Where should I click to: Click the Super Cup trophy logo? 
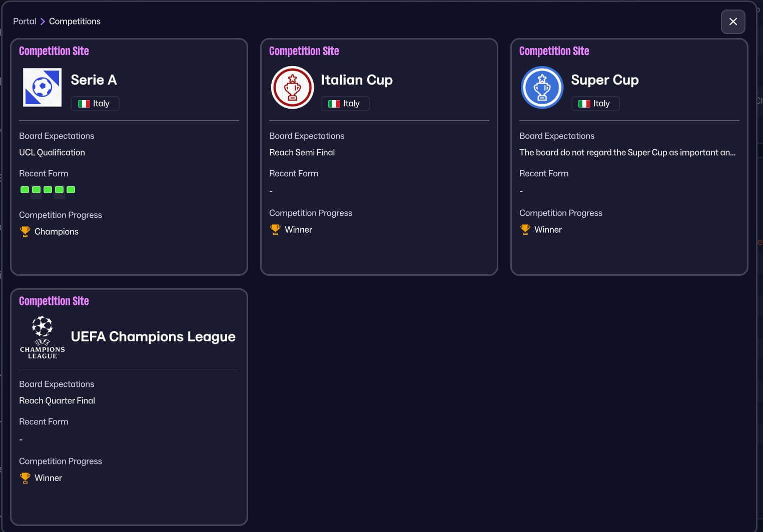(542, 88)
